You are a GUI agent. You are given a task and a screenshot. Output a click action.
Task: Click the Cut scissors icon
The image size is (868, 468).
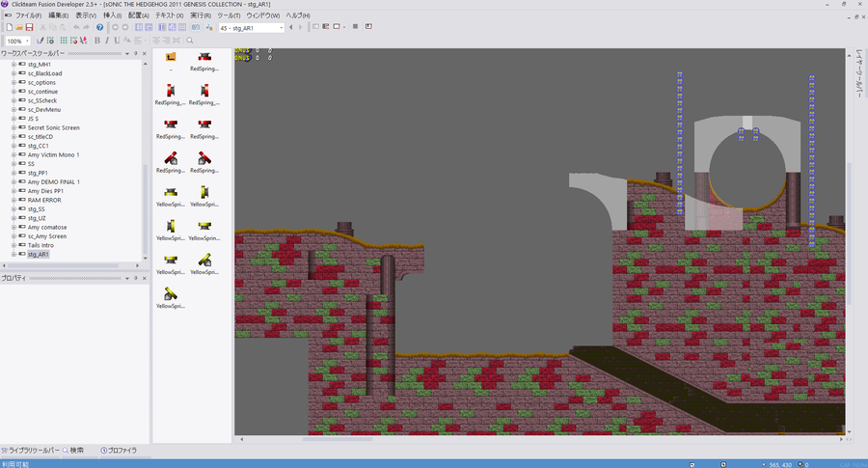point(42,27)
